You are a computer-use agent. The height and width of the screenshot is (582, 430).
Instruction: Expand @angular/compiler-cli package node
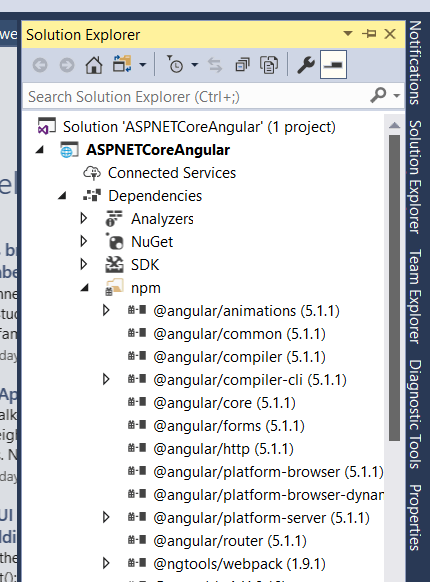[106, 379]
